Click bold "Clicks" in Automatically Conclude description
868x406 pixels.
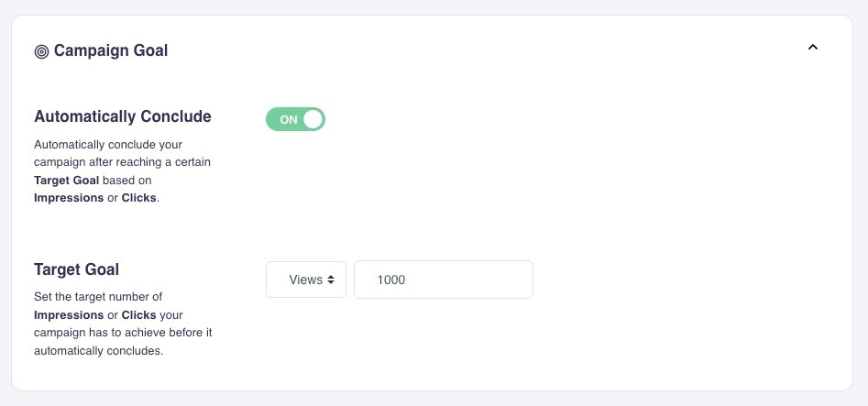pyautogui.click(x=139, y=197)
